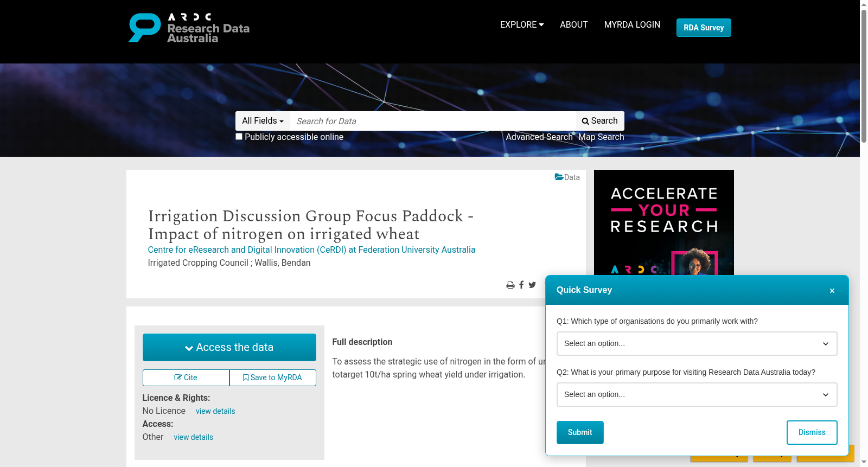Submit the Quick Survey
Screen dimensions: 868x467
(580, 432)
